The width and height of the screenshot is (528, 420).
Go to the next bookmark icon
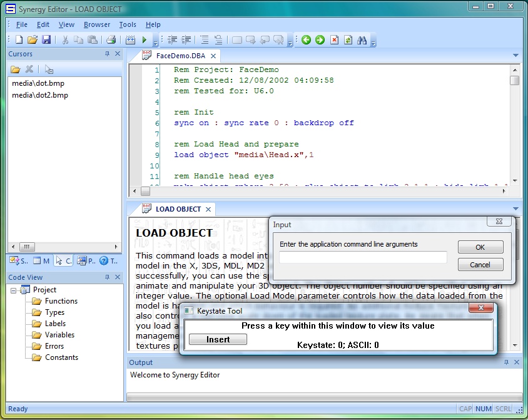coord(251,40)
